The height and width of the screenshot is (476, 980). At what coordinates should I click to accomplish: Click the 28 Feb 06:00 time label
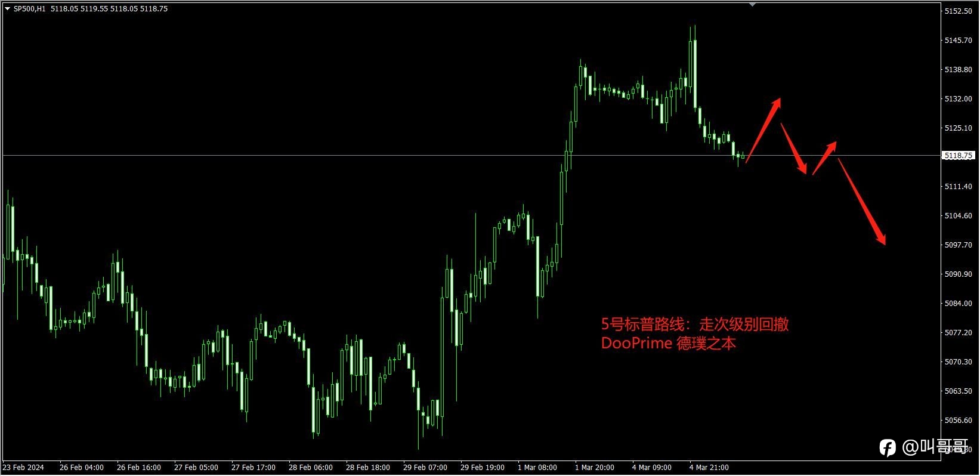click(311, 468)
